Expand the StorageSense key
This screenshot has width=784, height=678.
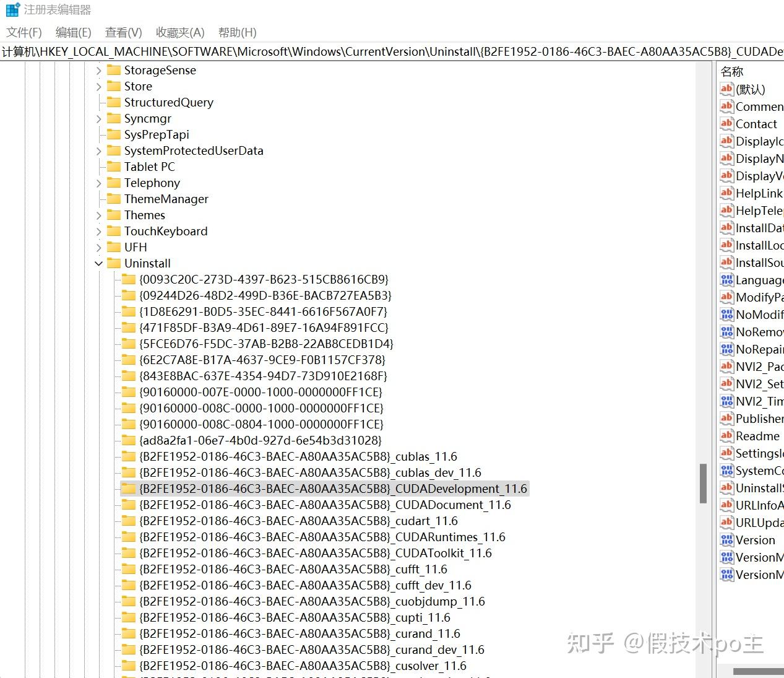click(99, 71)
